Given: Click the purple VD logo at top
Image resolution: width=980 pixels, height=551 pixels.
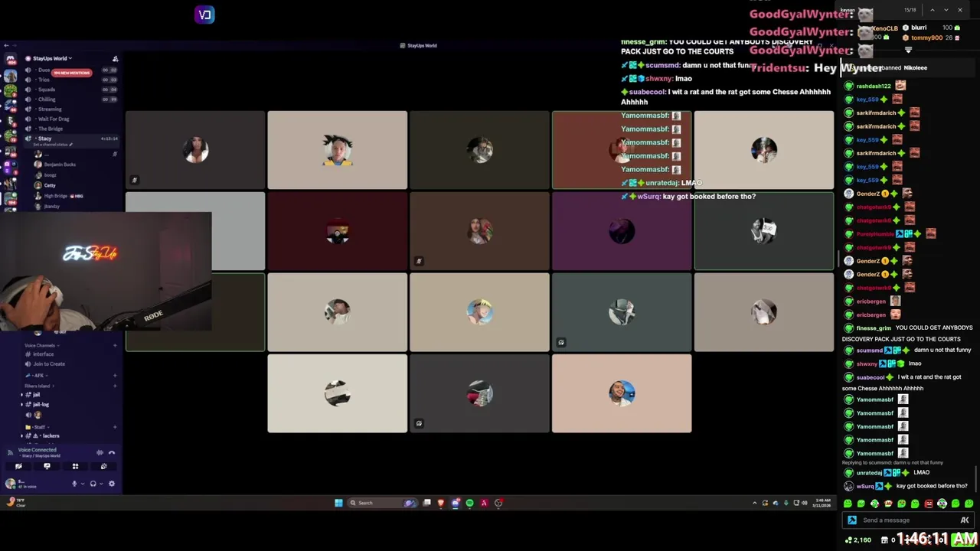Looking at the screenshot, I should click(204, 15).
